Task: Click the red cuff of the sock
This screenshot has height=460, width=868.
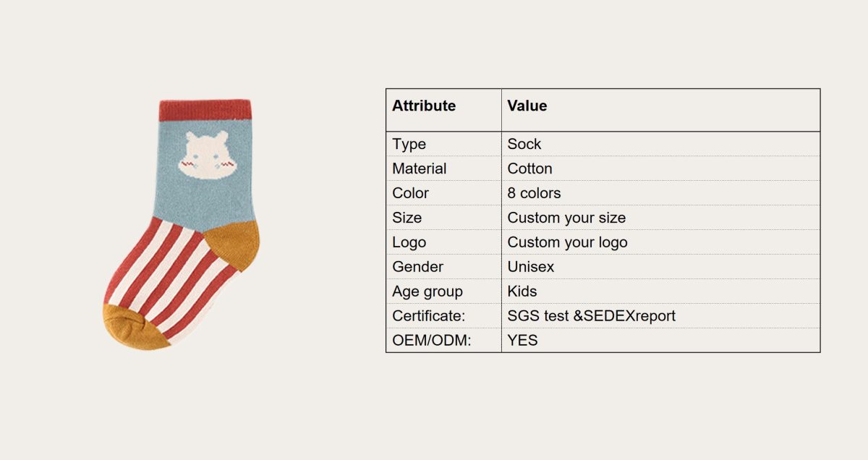Action: click(x=205, y=110)
